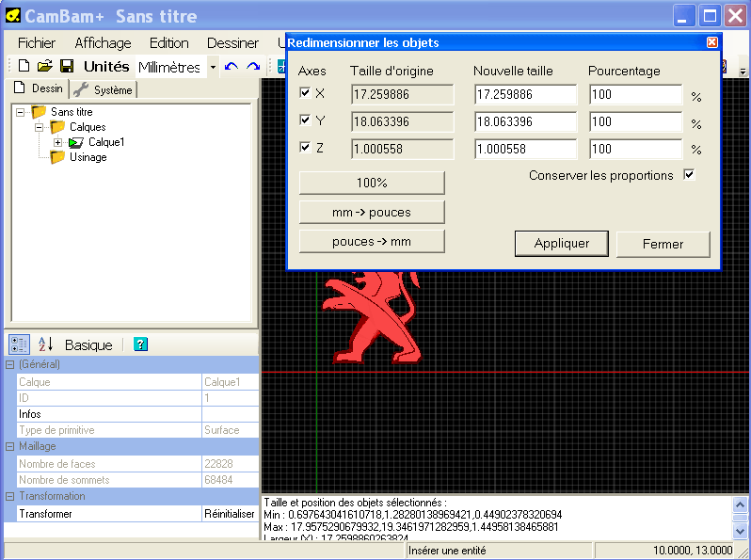
Task: Select Usinage in the project tree
Action: coord(88,157)
